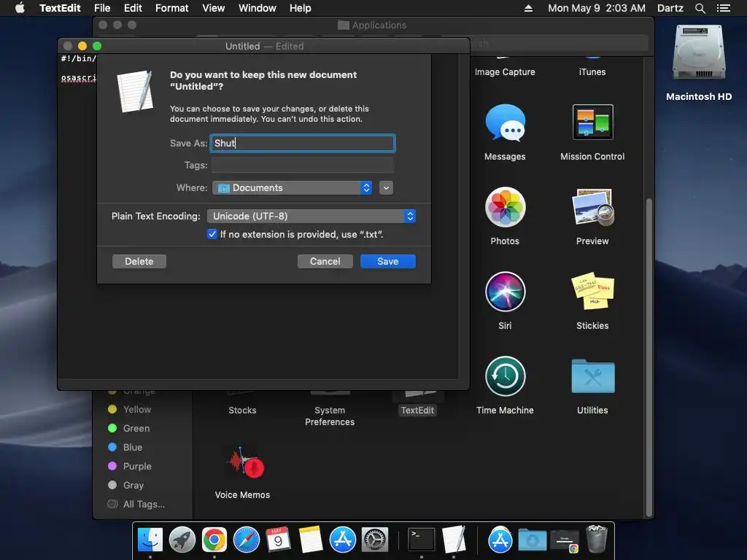
Task: Select the Siri app icon
Action: (505, 292)
